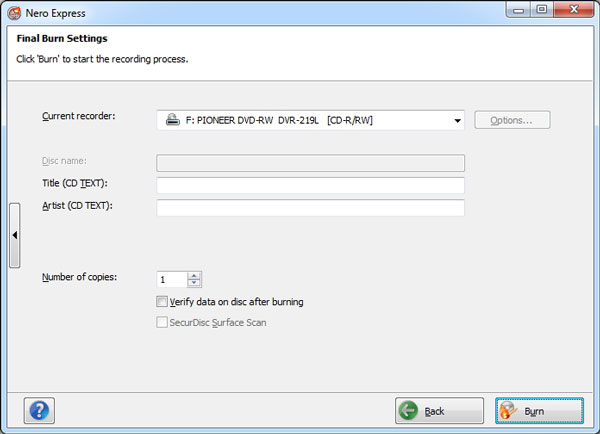Focus the Artist (CD TEXT) input box

[310, 208]
